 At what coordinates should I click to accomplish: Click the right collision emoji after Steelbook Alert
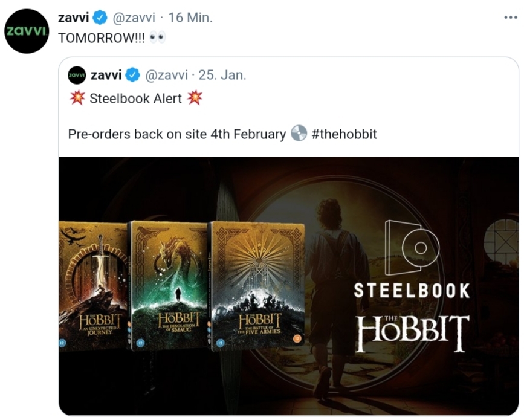pos(195,98)
